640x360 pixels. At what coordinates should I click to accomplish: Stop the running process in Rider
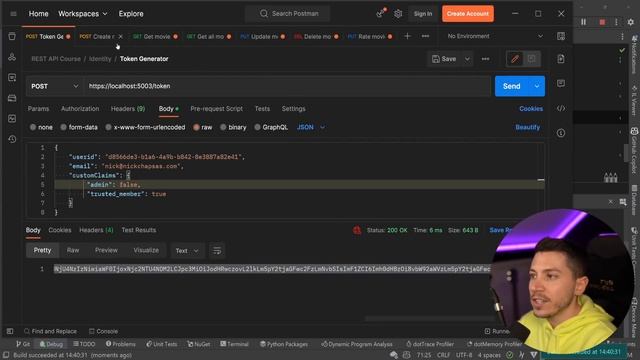[602, 22]
